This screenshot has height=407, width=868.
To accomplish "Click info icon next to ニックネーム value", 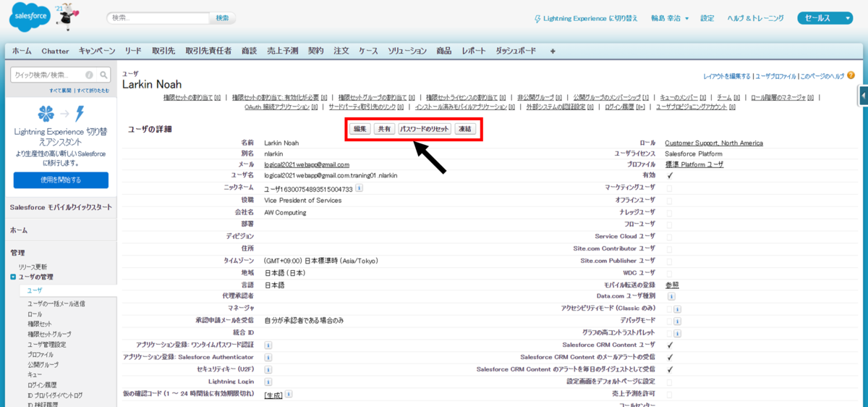I will tap(359, 188).
